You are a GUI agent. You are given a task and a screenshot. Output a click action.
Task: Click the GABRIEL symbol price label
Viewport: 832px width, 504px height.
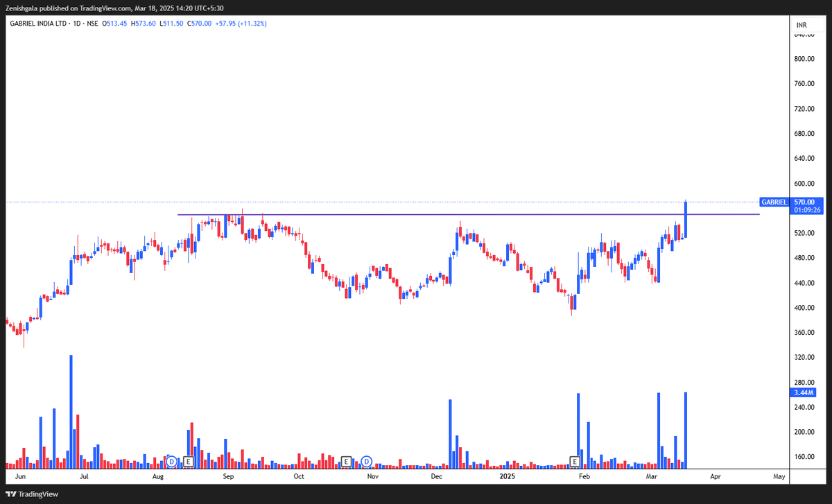click(774, 202)
